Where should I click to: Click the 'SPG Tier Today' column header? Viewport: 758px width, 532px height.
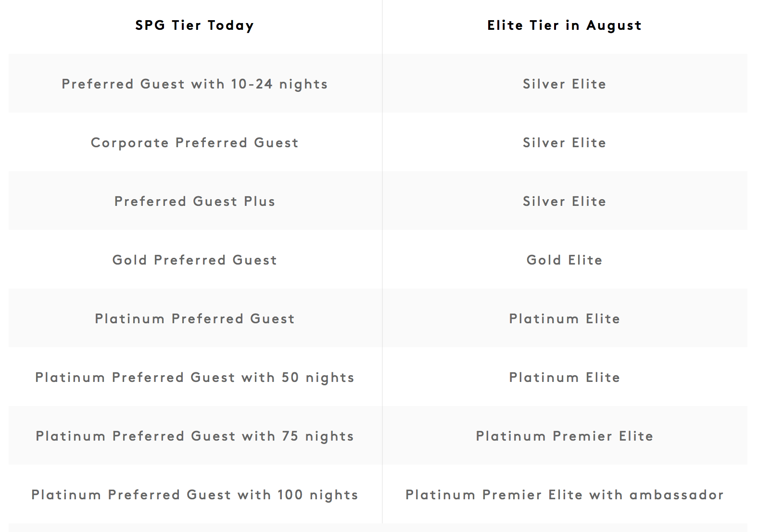click(x=194, y=25)
